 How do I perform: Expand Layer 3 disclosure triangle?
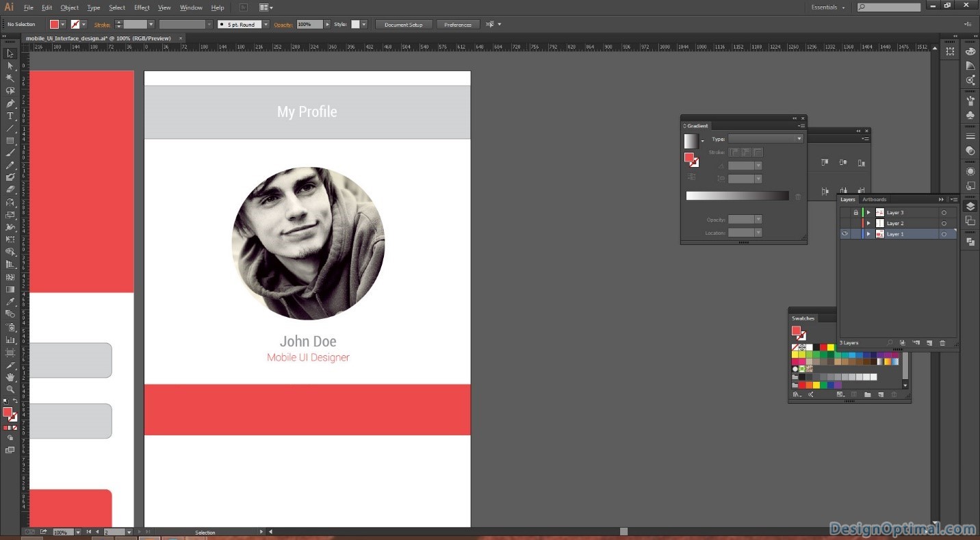pyautogui.click(x=868, y=213)
